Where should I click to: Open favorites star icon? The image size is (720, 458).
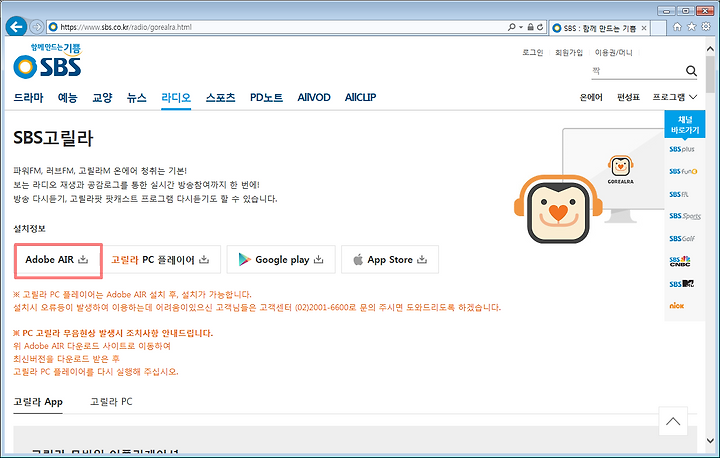coord(692,27)
